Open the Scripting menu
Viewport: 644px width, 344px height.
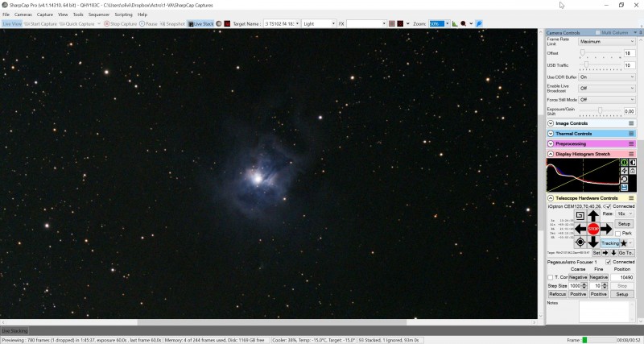click(123, 15)
